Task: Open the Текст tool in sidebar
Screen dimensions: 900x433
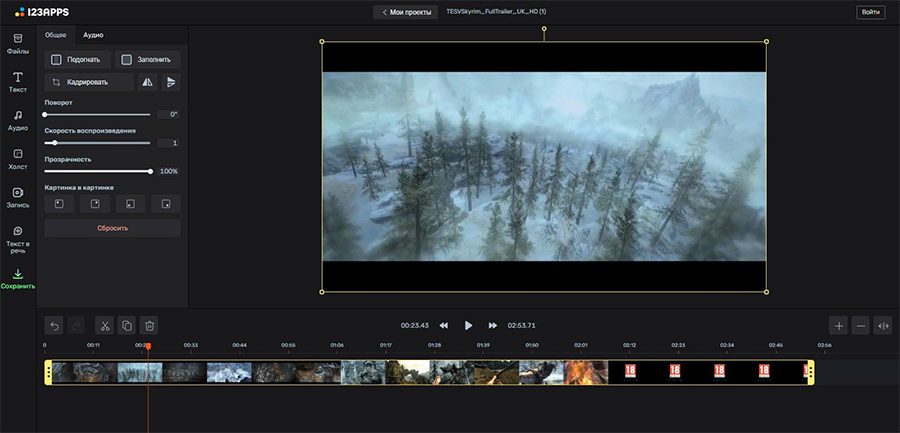Action: [18, 82]
